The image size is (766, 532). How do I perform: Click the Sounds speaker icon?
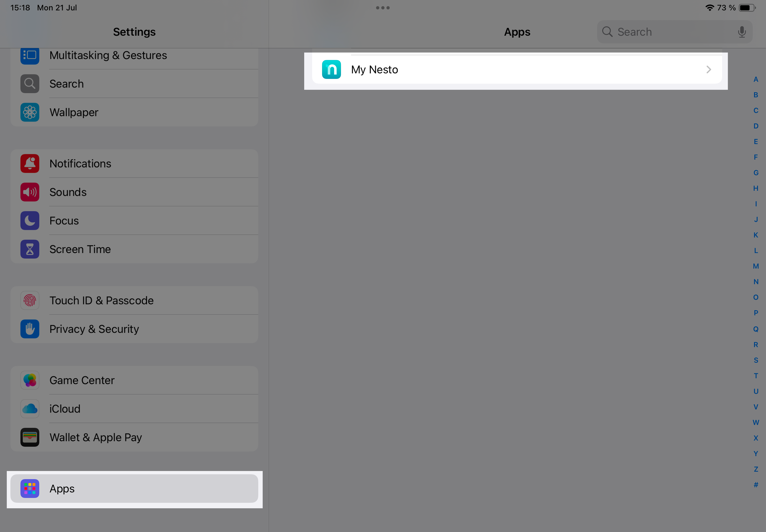click(30, 192)
